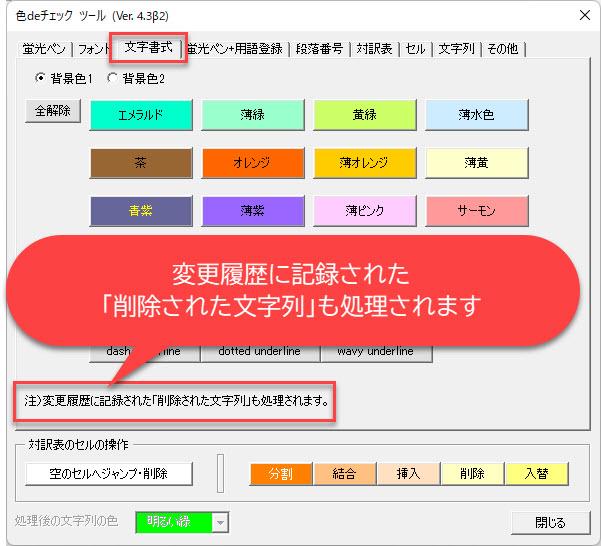This screenshot has width=601, height=546.
Task: Expand the 処理後の文字列の色 dropdown
Action: click(220, 522)
